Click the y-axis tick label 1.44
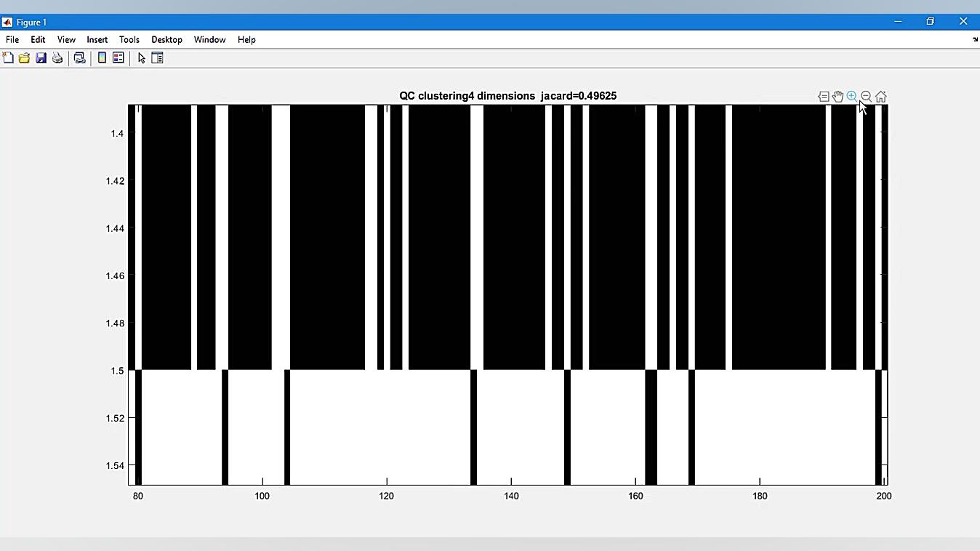This screenshot has width=980, height=551. (115, 228)
